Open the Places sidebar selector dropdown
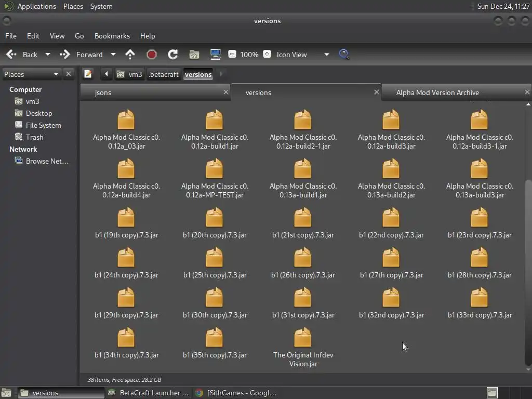This screenshot has height=399, width=532. (x=56, y=74)
